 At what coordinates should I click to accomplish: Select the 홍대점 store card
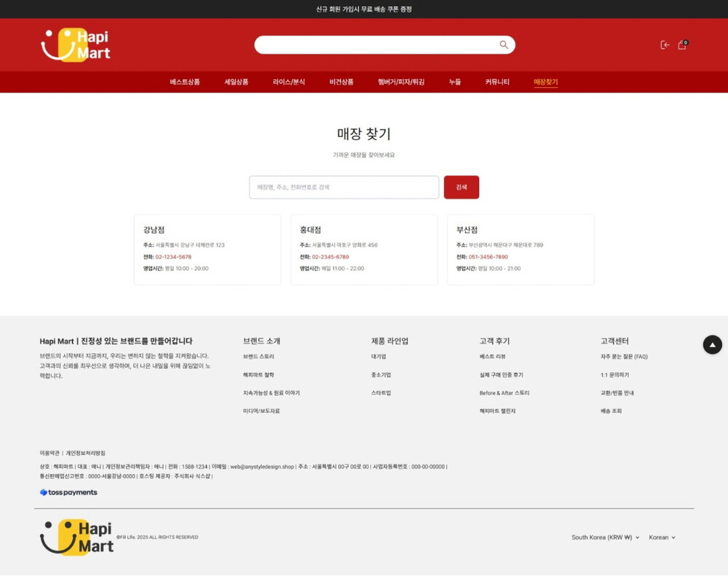click(364, 249)
